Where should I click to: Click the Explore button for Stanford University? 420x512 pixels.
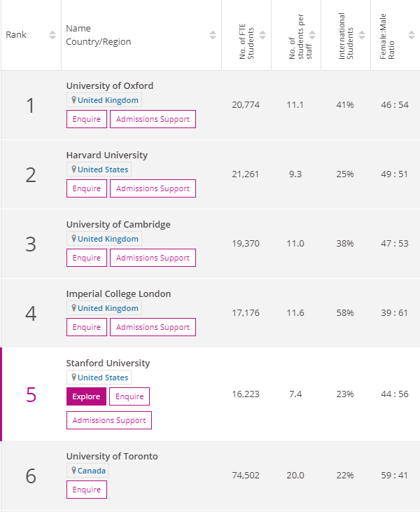pos(86,396)
